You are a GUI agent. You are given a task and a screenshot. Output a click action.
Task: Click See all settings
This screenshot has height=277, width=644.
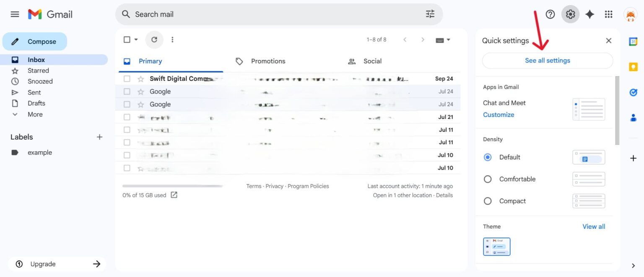[x=547, y=60]
